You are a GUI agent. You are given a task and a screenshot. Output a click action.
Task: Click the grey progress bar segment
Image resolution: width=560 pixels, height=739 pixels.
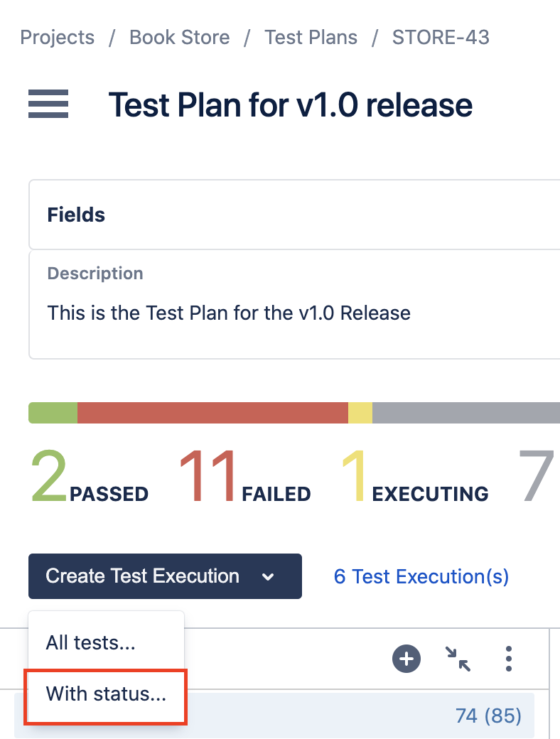point(466,413)
